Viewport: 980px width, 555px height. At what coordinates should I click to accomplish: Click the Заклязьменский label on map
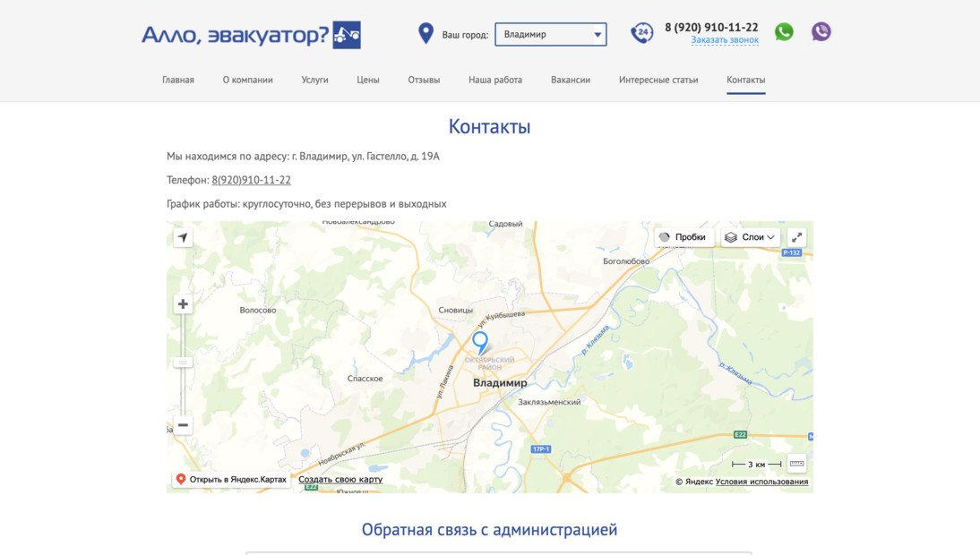[x=549, y=402]
